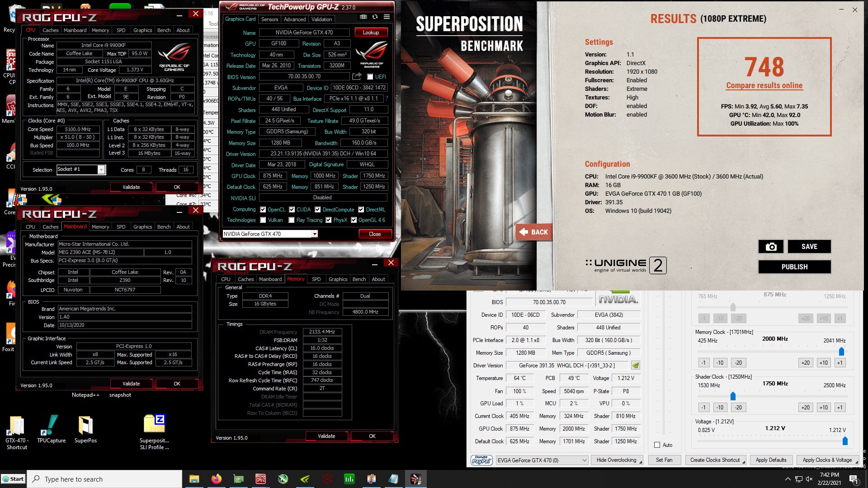Open the thermometer temperature taskbar app

tap(372, 479)
